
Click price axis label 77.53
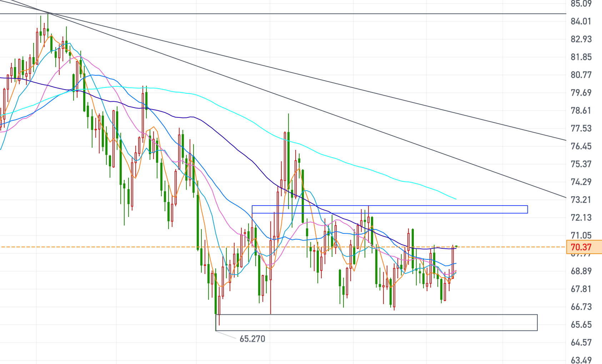[x=581, y=128]
